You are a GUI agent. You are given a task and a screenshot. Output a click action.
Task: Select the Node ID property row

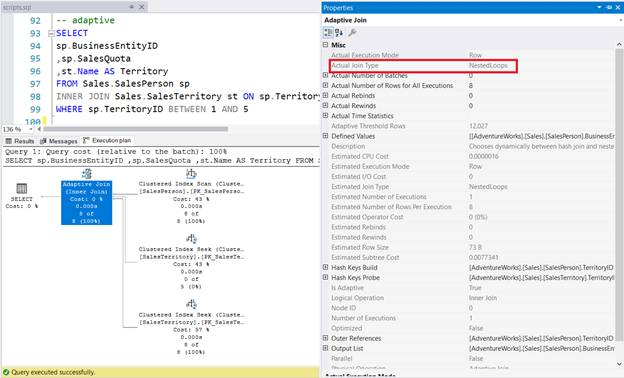(x=472, y=308)
